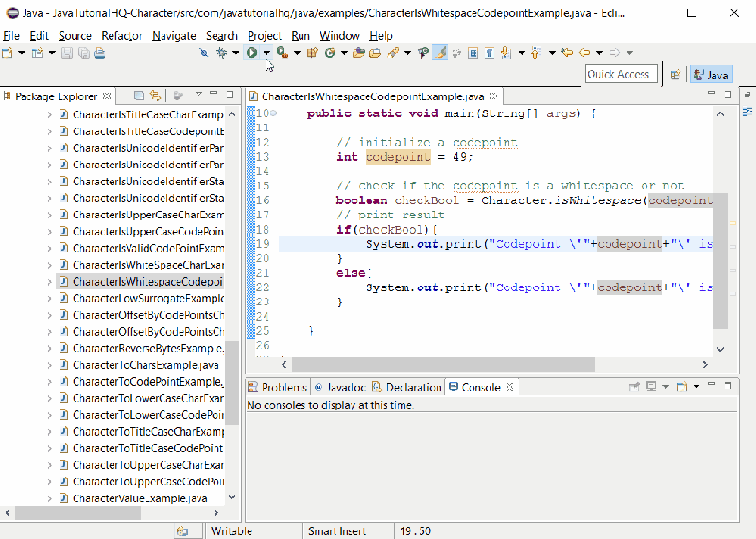
Task: Select CharacterIsWhitespaceCodepoi file in tree
Action: 141,282
